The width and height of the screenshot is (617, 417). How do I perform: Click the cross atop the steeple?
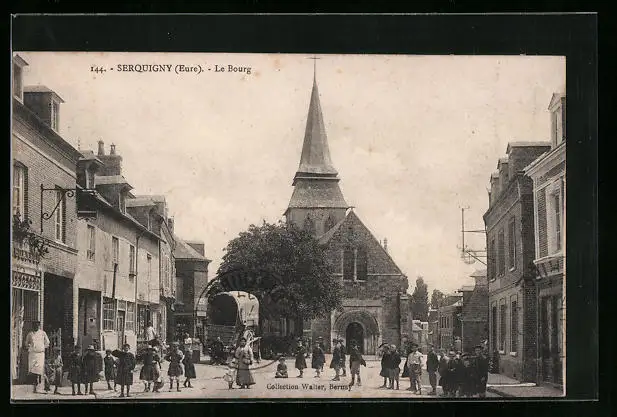315,64
